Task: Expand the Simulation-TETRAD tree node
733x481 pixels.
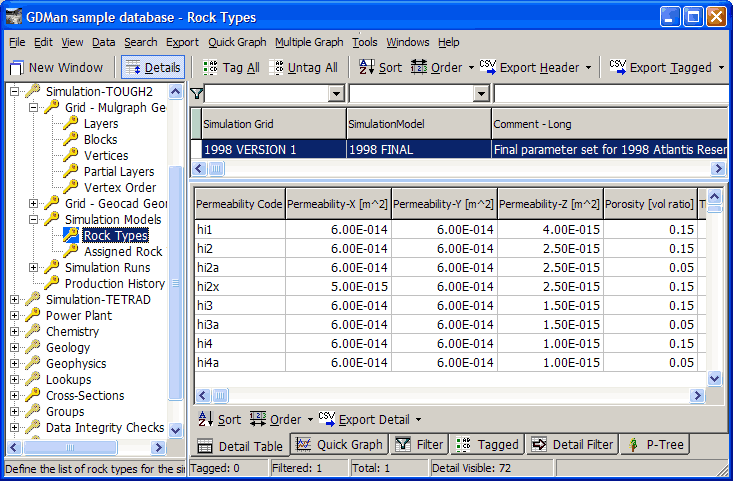Action: click(x=14, y=300)
